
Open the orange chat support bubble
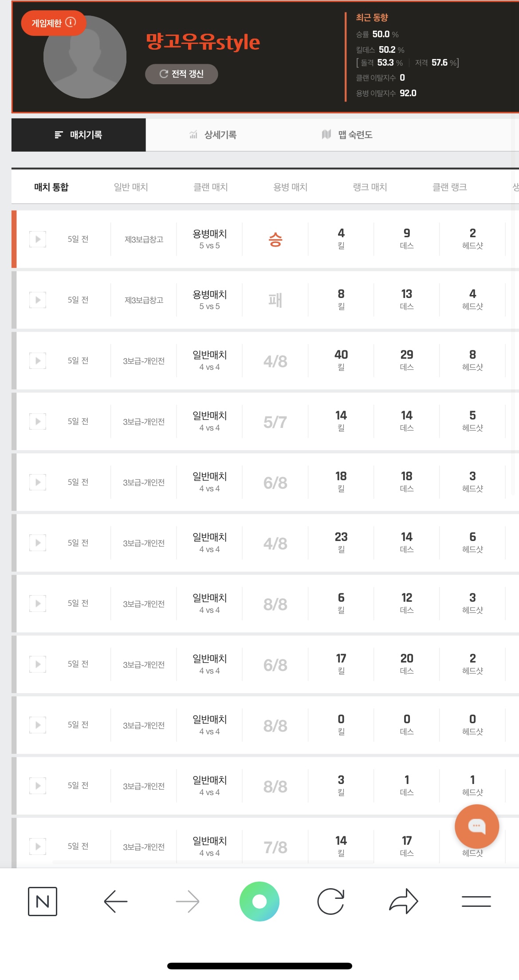pyautogui.click(x=477, y=827)
